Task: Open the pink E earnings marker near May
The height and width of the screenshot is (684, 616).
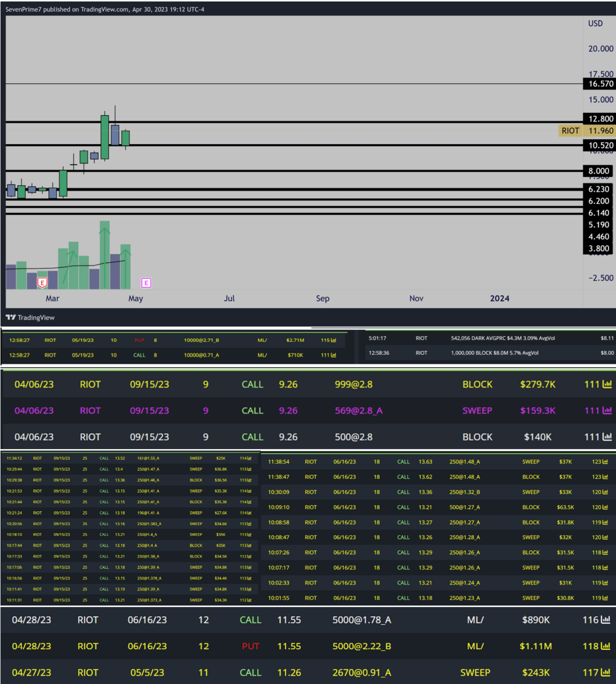Action: (146, 283)
